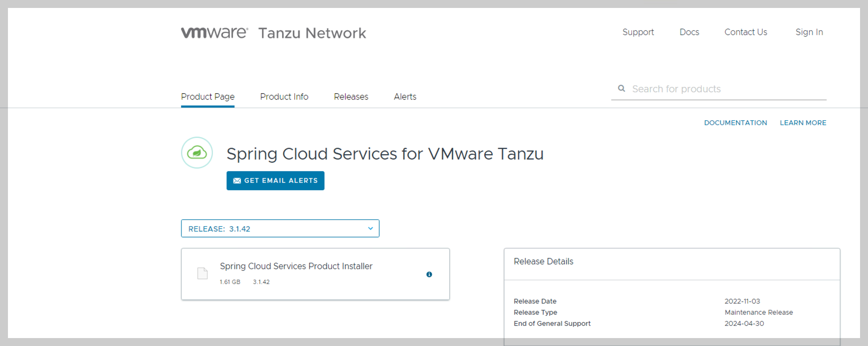The image size is (868, 346).
Task: Click the magnifying glass search icon
Action: (x=621, y=88)
